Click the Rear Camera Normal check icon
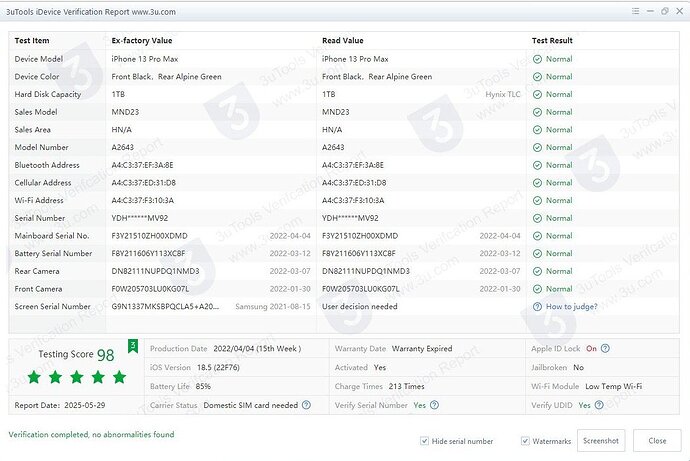The height and width of the screenshot is (461, 690). [x=537, y=271]
